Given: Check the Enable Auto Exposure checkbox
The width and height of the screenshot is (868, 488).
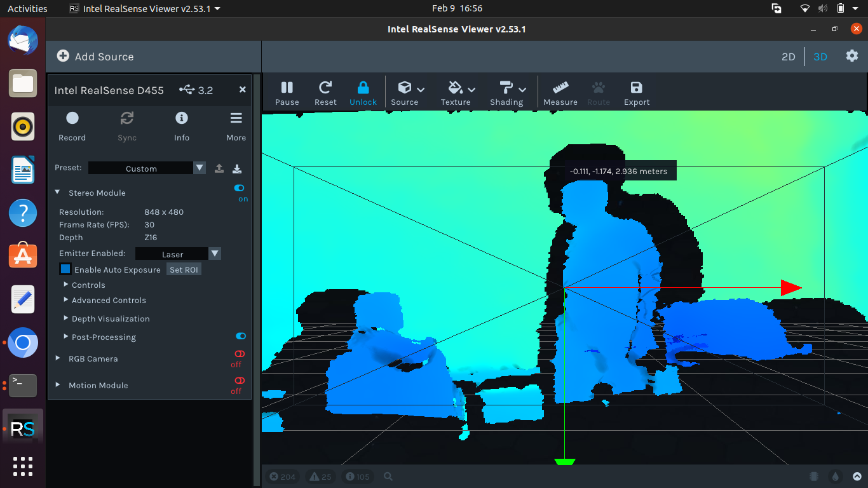Looking at the screenshot, I should (65, 268).
